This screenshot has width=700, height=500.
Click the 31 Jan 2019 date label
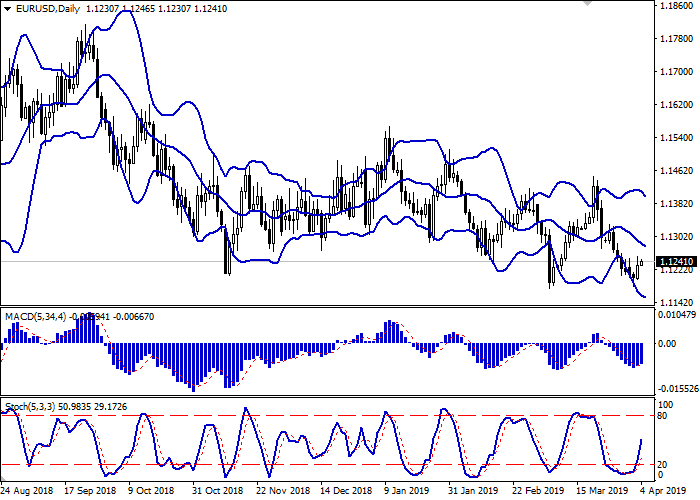coord(474,491)
